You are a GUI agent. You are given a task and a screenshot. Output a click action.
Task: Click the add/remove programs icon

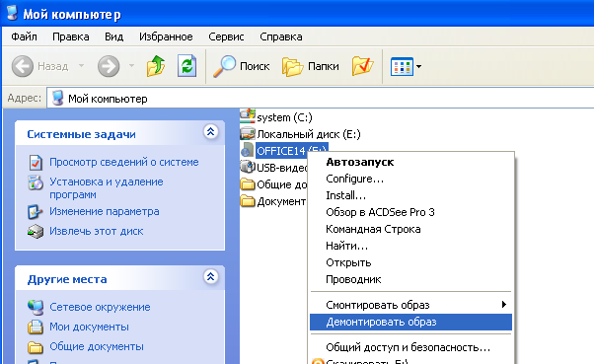[x=36, y=182]
